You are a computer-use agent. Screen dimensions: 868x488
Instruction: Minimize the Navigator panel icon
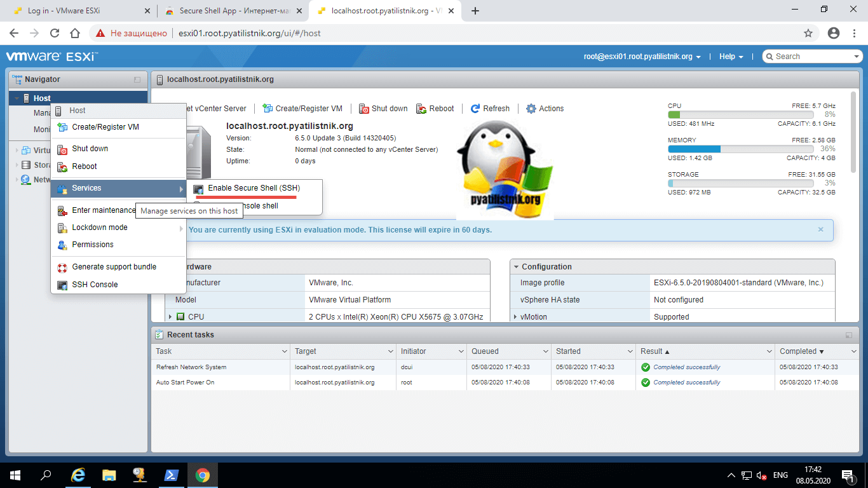(x=137, y=80)
